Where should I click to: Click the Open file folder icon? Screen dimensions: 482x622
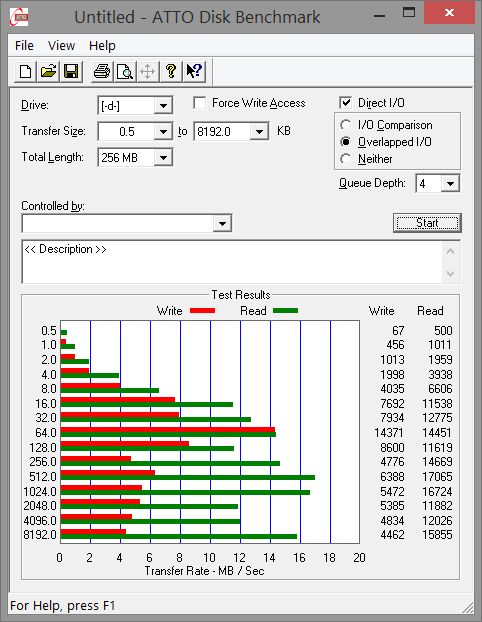[48, 72]
